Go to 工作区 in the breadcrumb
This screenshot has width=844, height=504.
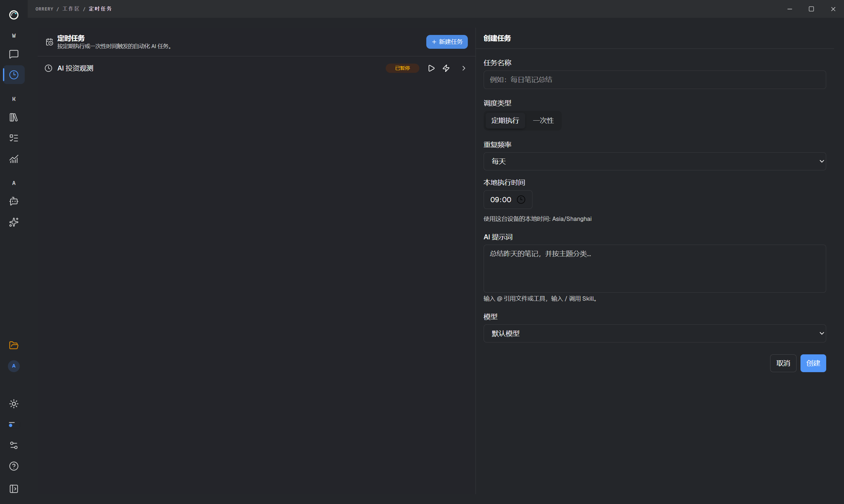point(71,9)
